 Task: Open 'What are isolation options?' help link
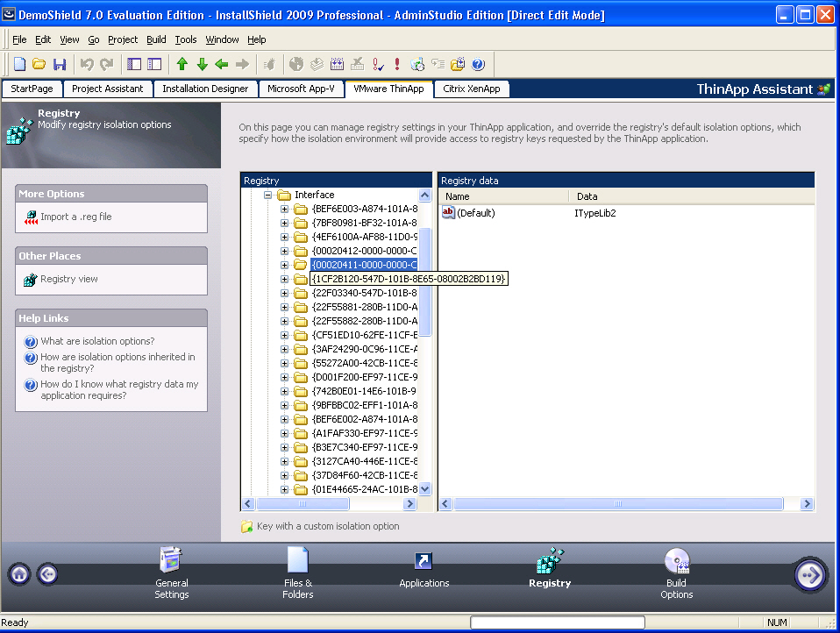pyautogui.click(x=97, y=341)
